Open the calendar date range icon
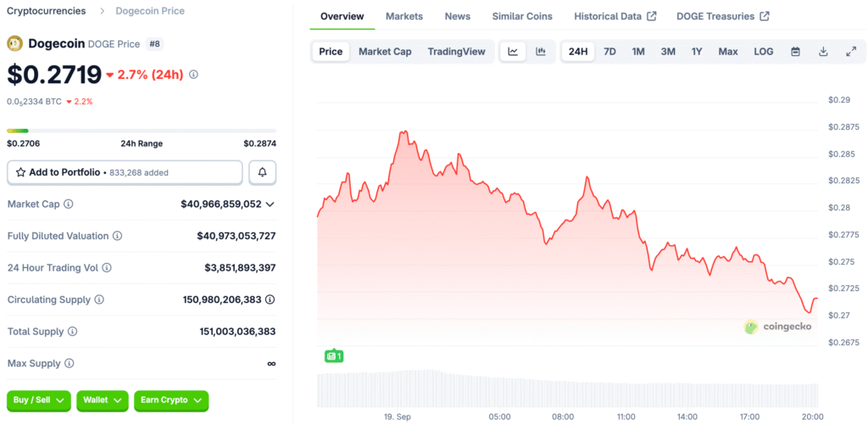The height and width of the screenshot is (425, 868). point(795,52)
